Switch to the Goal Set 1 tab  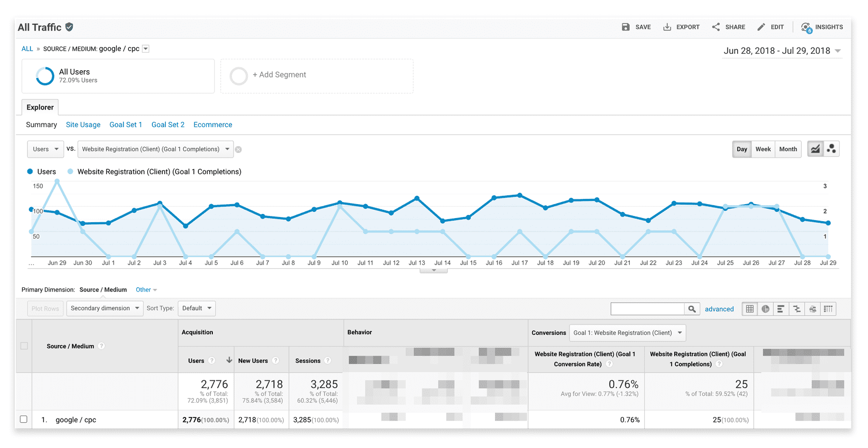point(126,125)
